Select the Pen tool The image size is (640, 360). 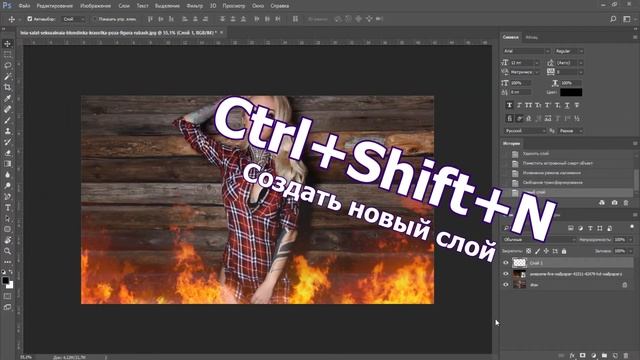click(x=7, y=197)
